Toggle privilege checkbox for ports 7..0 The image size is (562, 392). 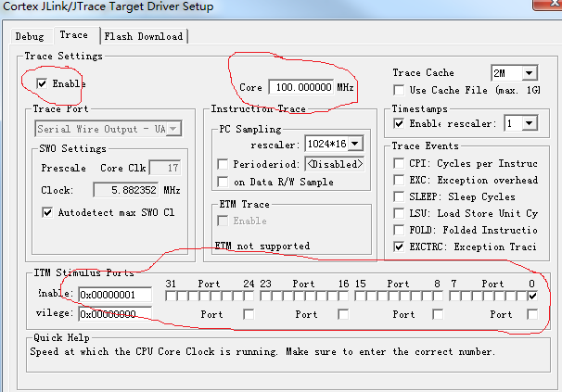pos(532,314)
